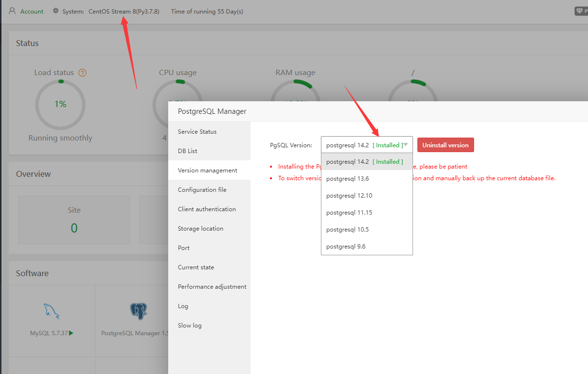Click the MySQL 5.7.37 play arrow

tap(71, 333)
